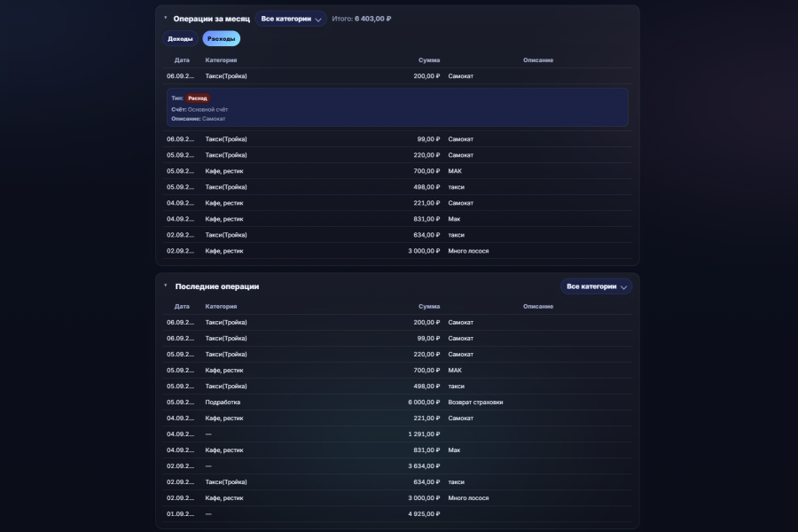
Task: Expand the 700,00 ₽ МАК row in monthly operations
Action: click(397, 171)
